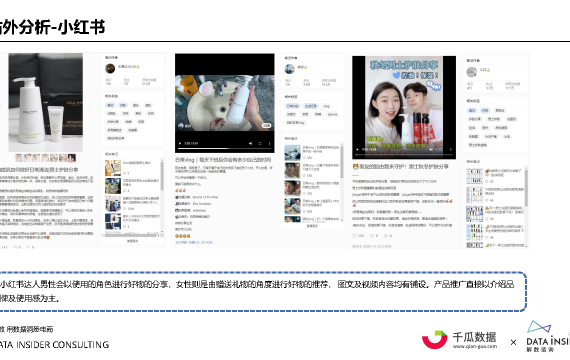Favorite couple skincare post with star icon
The height and width of the screenshot is (360, 570).
point(386,236)
